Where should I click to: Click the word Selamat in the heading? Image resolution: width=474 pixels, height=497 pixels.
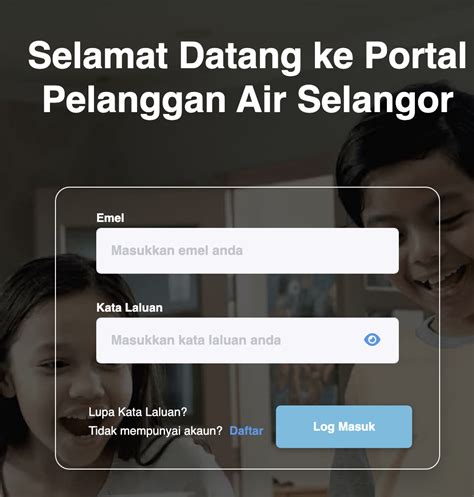pyautogui.click(x=97, y=55)
